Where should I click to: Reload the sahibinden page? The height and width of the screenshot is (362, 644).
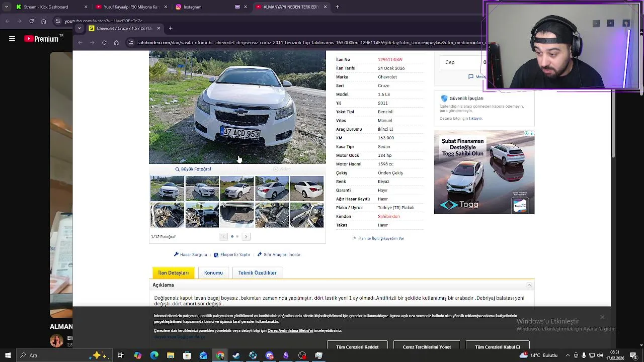104,43
